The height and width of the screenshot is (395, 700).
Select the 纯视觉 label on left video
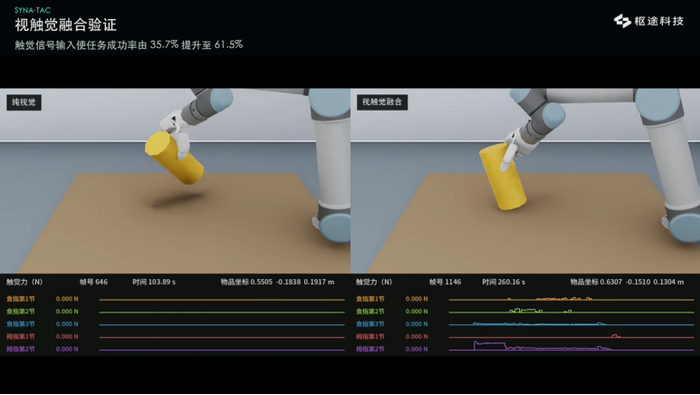(x=24, y=102)
